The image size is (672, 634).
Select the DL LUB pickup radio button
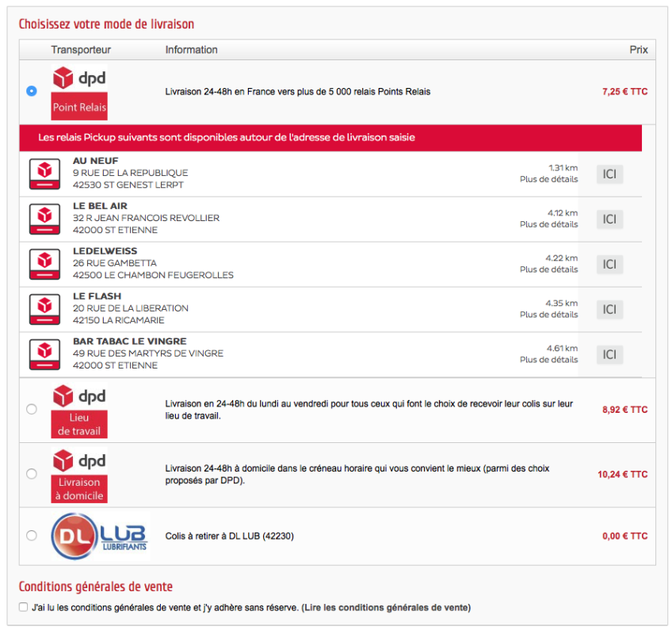click(31, 536)
